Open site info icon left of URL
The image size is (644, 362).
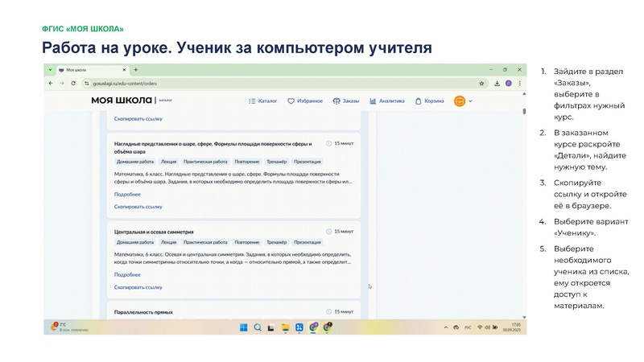click(x=87, y=84)
